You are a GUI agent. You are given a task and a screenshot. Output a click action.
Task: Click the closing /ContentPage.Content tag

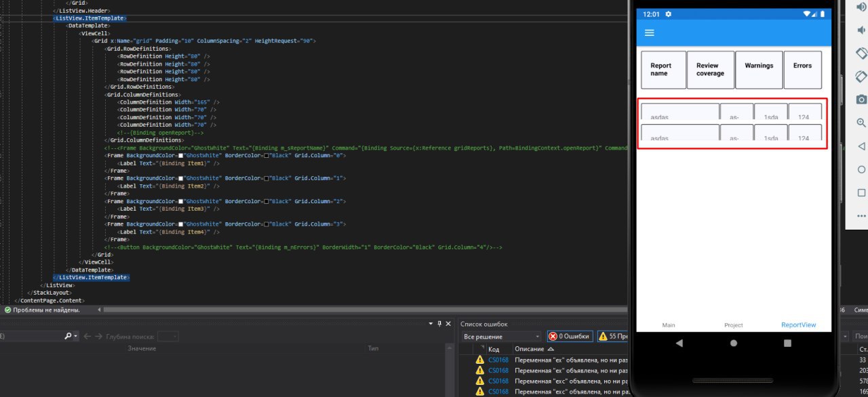(50, 300)
